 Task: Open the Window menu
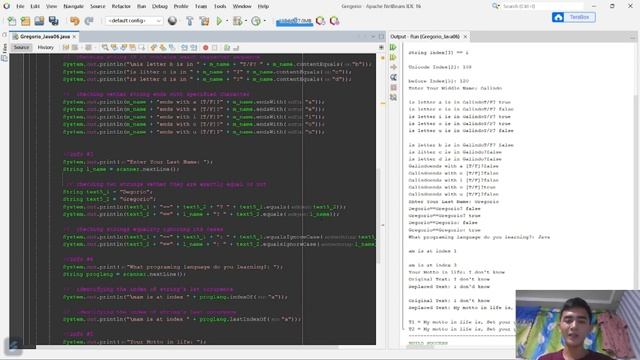pos(242,6)
